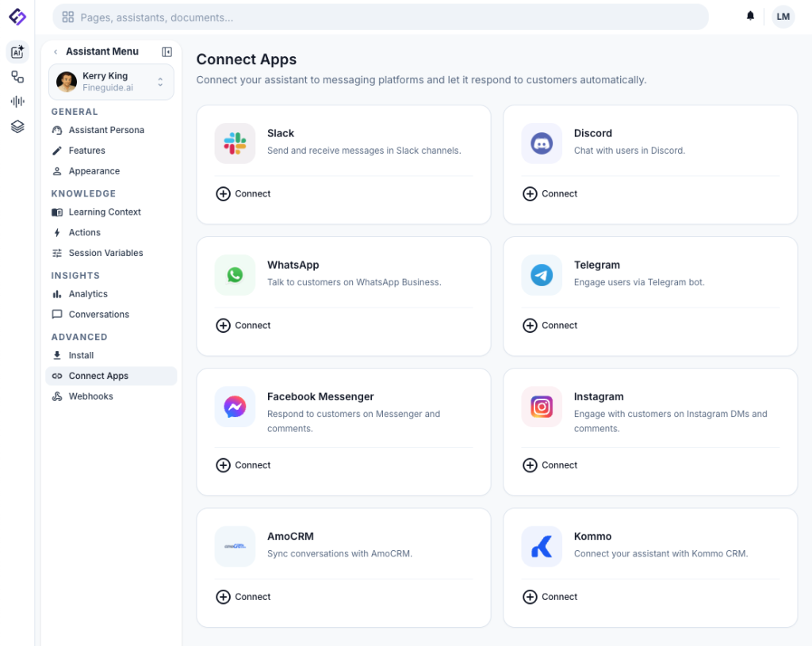Image resolution: width=812 pixels, height=646 pixels.
Task: Go back using Assistant Menu chevron
Action: [56, 52]
